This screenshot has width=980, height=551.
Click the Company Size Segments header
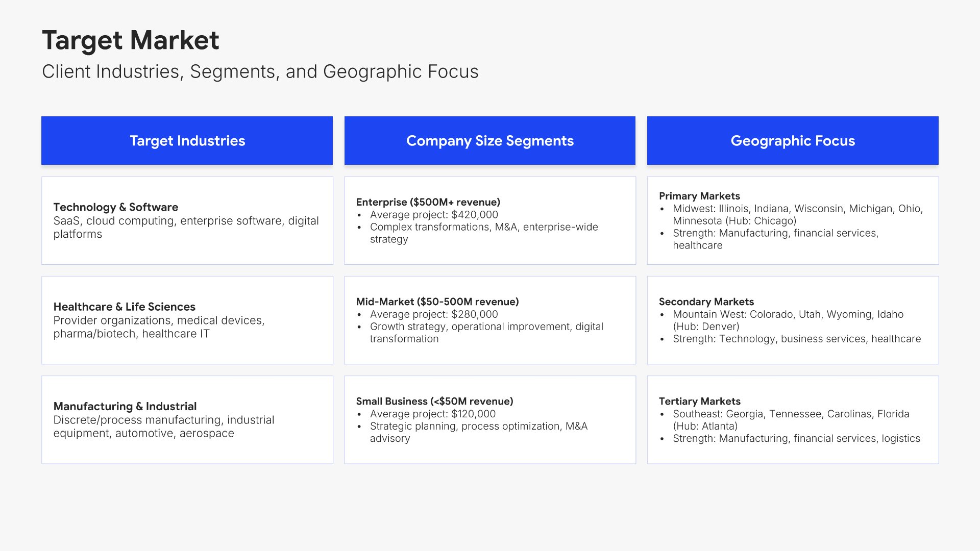[x=489, y=141]
